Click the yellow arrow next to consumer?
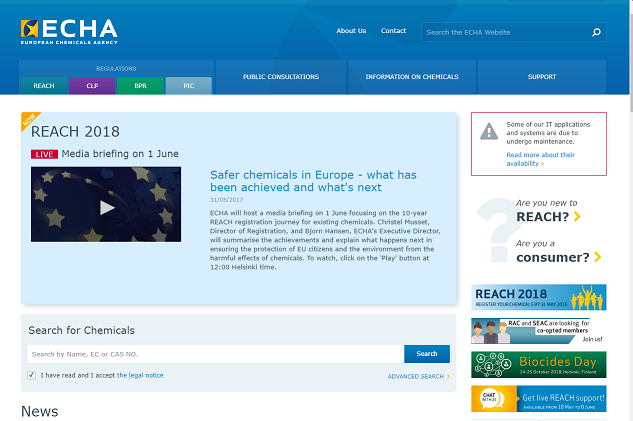The height and width of the screenshot is (421, 633). point(598,257)
